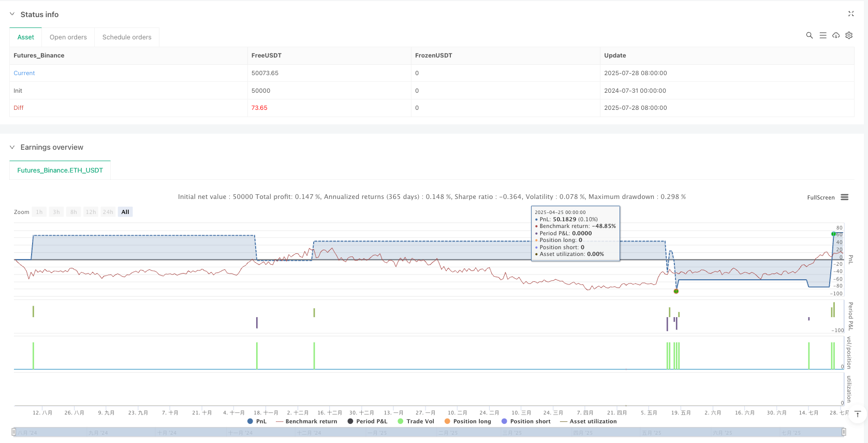Switch to the Schedule orders tab
The image size is (868, 443).
(x=127, y=37)
